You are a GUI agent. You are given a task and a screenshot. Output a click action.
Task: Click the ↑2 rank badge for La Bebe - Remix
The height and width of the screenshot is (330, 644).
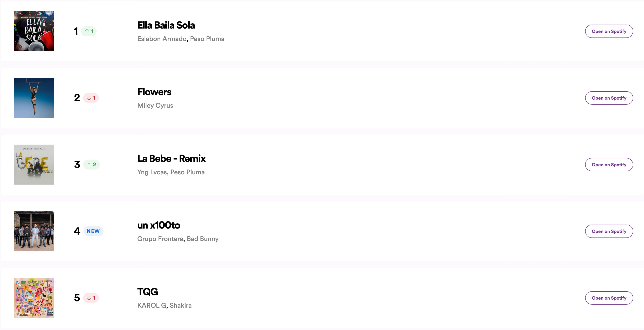tap(92, 165)
